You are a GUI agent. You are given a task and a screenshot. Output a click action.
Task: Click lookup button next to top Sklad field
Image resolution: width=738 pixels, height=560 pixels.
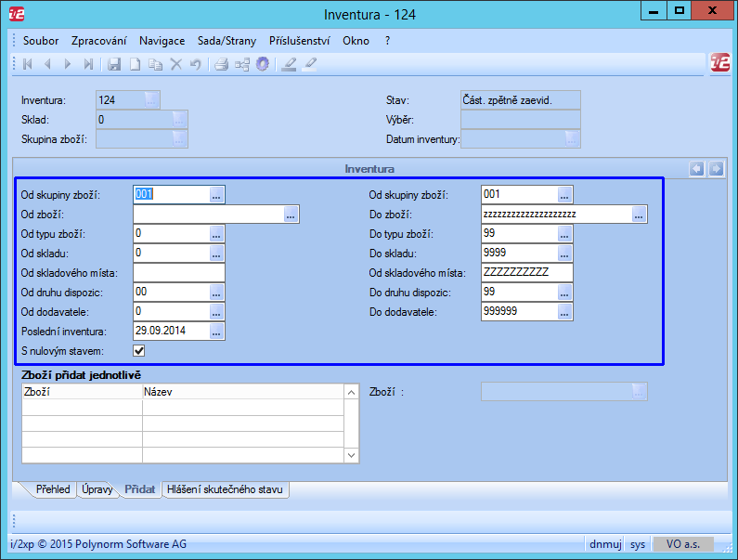coord(179,120)
